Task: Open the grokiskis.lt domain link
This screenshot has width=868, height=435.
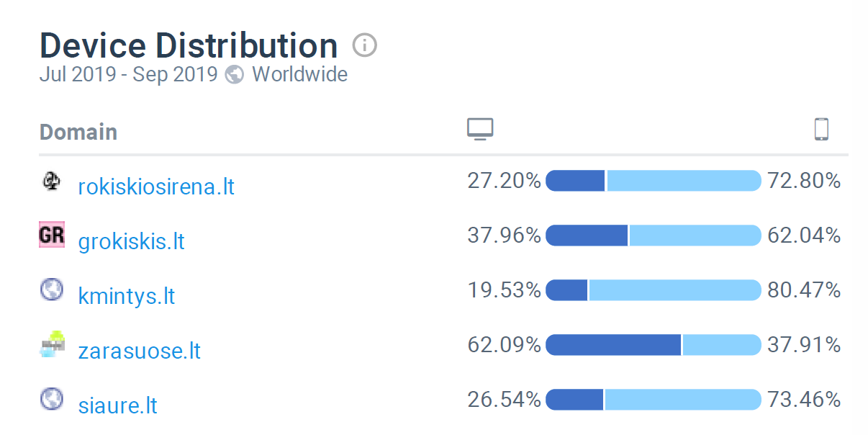Action: (131, 241)
